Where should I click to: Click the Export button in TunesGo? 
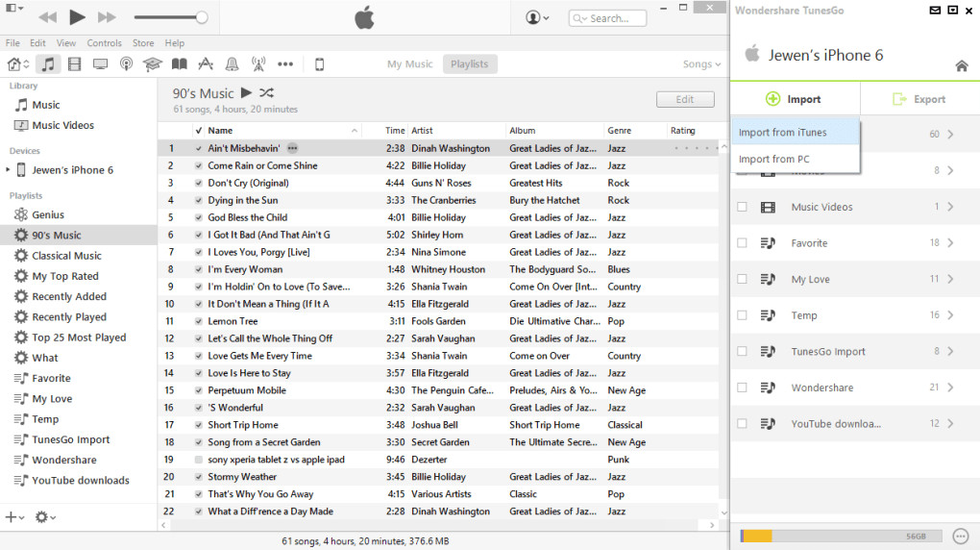[x=919, y=99]
